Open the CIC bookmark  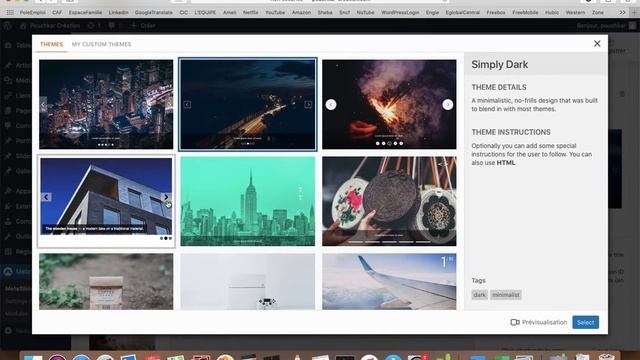coord(184,12)
